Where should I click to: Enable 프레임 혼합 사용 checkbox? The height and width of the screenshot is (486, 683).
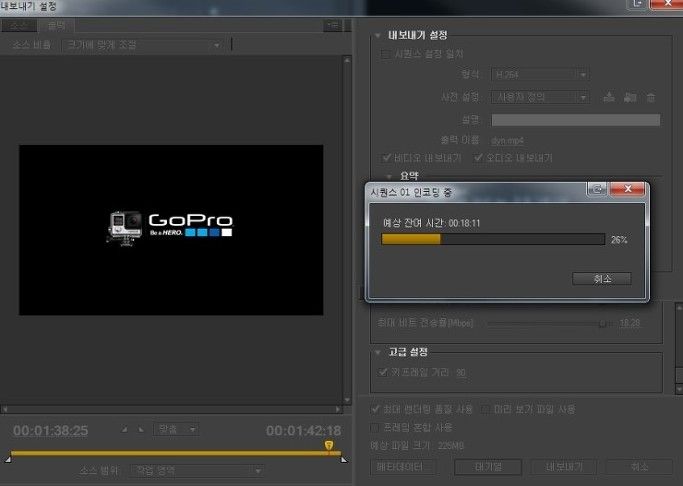tap(374, 428)
